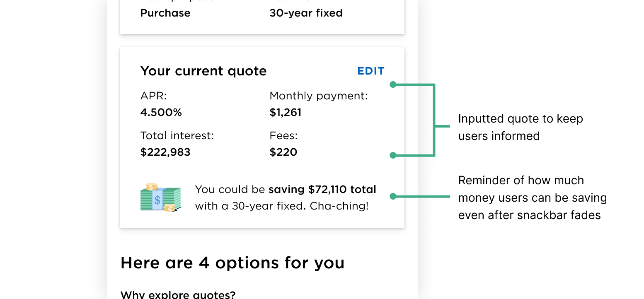Screen dimensions: 644x299
Task: Select the "Your current quote" heading
Action: pyautogui.click(x=203, y=71)
